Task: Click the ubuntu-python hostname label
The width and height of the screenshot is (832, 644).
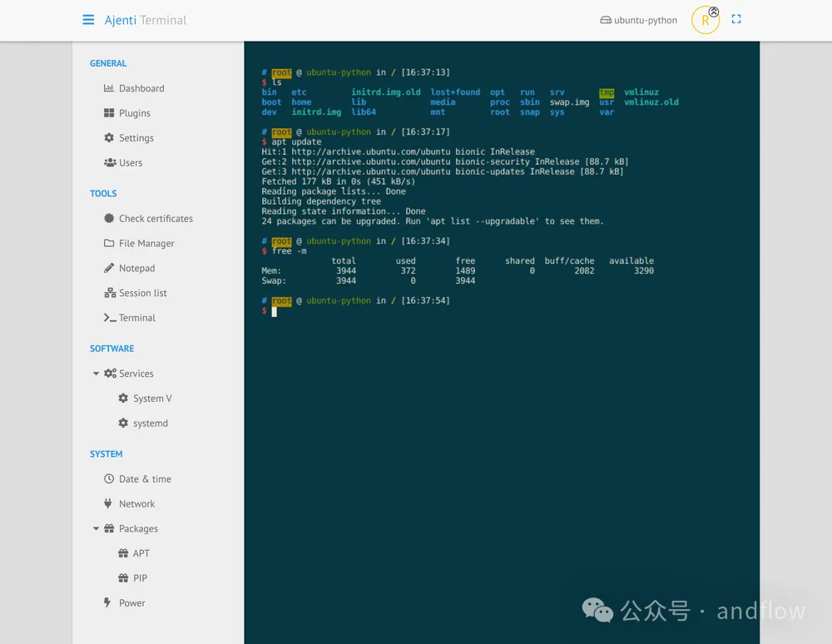Action: click(645, 20)
